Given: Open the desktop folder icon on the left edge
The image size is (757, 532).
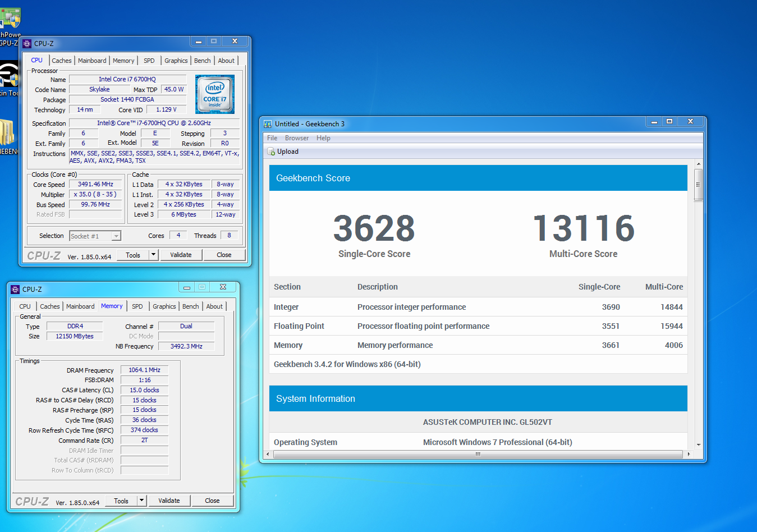Looking at the screenshot, I should click(x=7, y=132).
